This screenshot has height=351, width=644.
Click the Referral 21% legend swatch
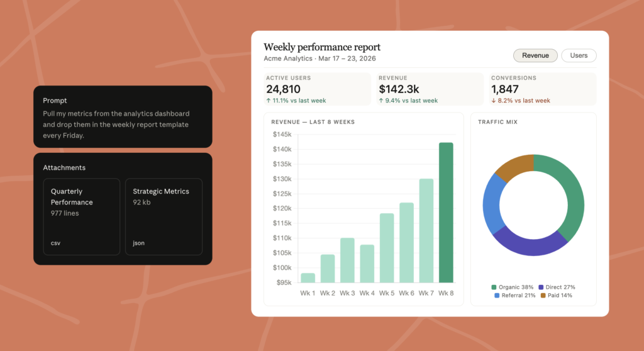point(497,296)
